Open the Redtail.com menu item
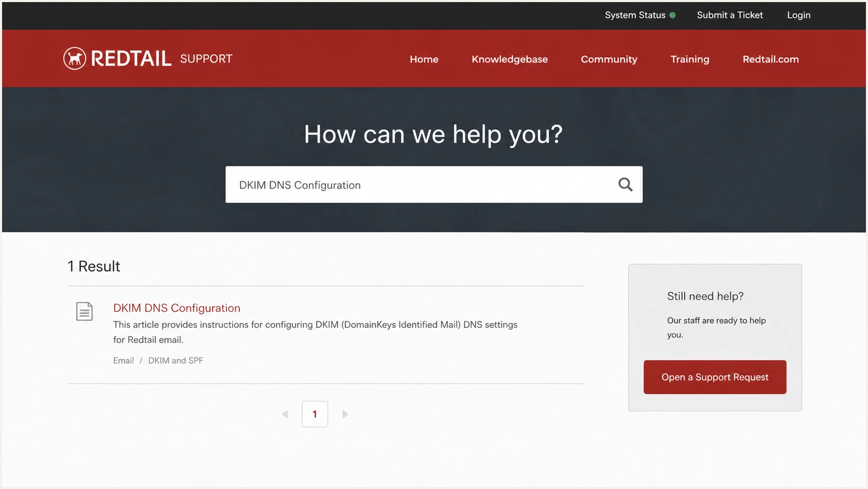Image resolution: width=868 pixels, height=489 pixels. pos(770,59)
